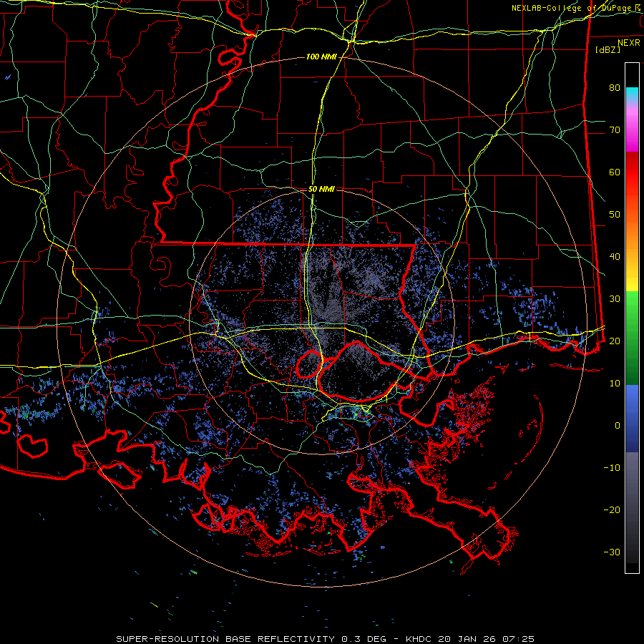This screenshot has height=644, width=644.
Task: Click the "[dBZ]" unit label
Action: click(x=608, y=49)
